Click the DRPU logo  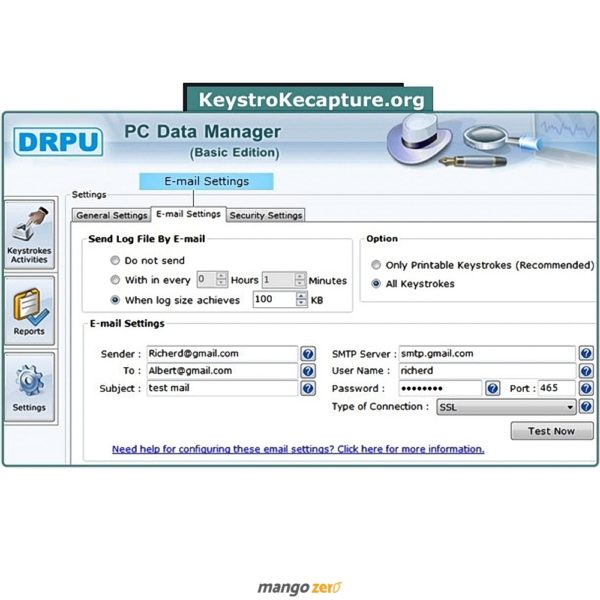58,142
